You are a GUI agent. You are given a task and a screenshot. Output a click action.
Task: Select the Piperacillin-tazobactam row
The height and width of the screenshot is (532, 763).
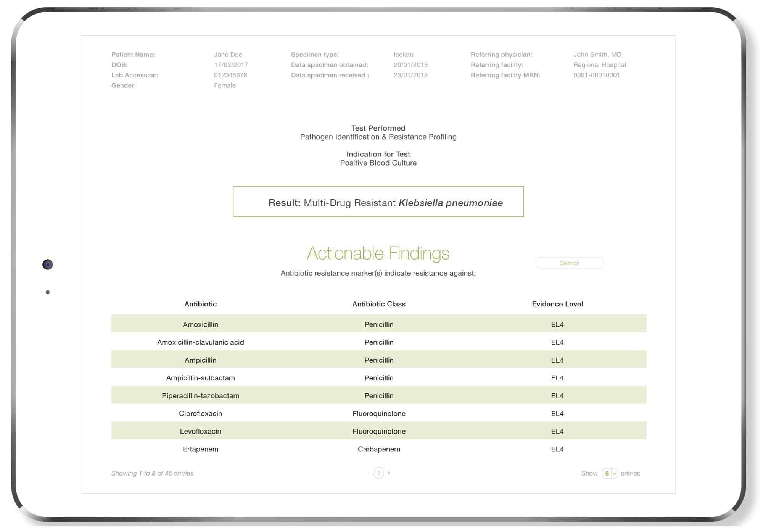[200, 396]
